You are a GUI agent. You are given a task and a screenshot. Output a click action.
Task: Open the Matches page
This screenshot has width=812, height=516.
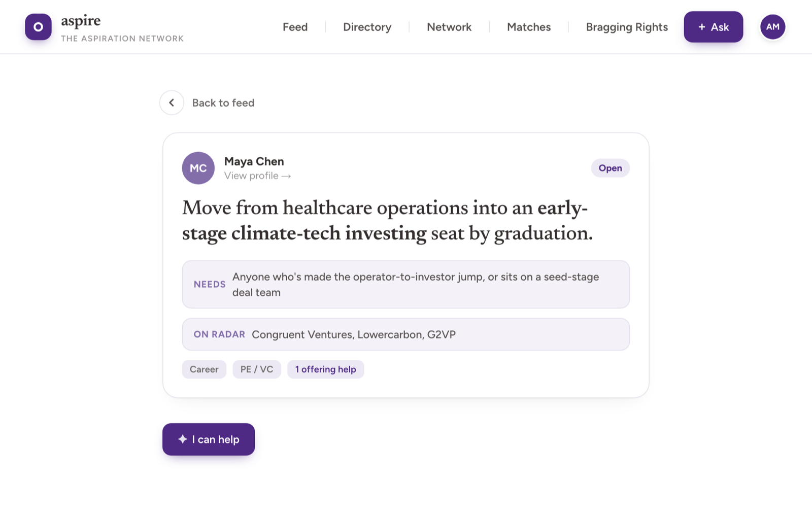529,27
